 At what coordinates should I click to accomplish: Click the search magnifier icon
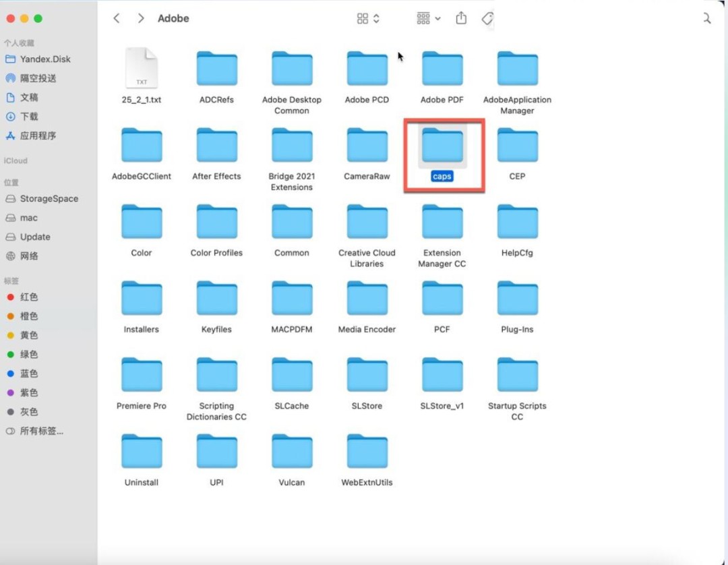tap(706, 18)
